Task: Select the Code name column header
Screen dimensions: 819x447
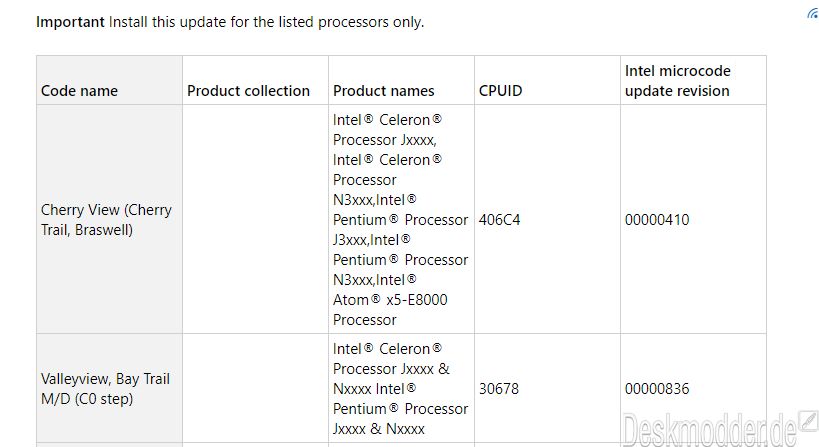Action: pos(79,91)
